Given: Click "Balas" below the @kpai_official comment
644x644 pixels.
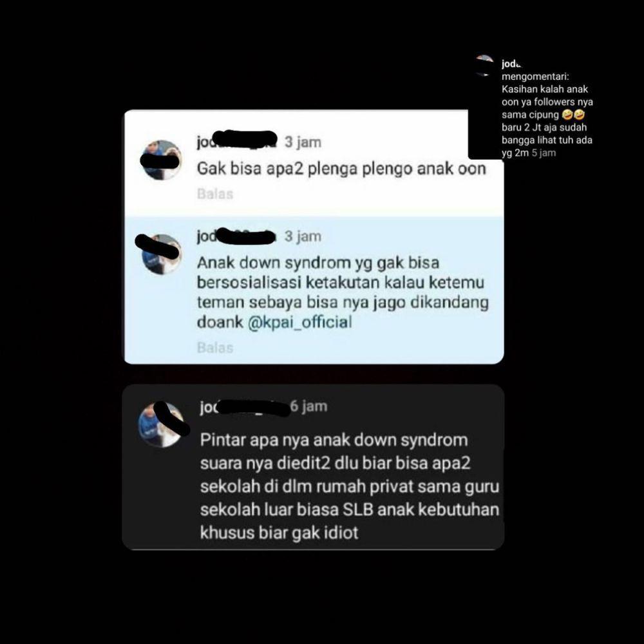Looking at the screenshot, I should (x=215, y=348).
